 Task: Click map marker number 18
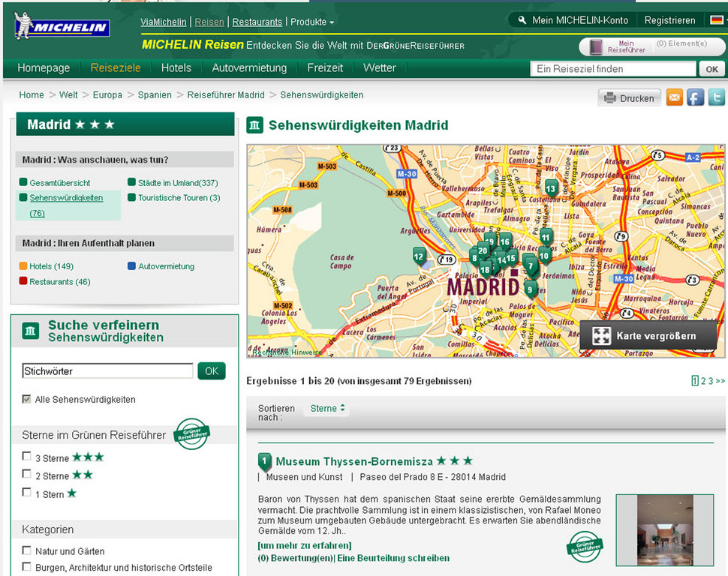coord(485,270)
